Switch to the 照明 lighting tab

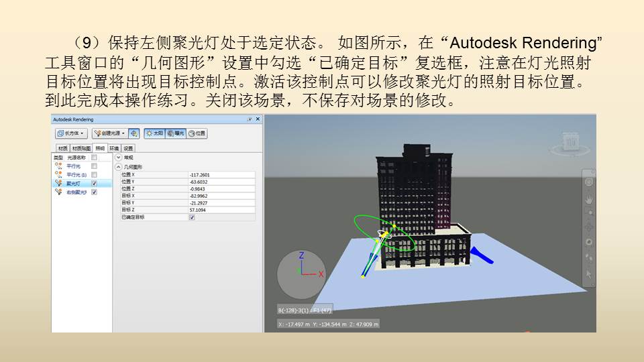click(100, 148)
